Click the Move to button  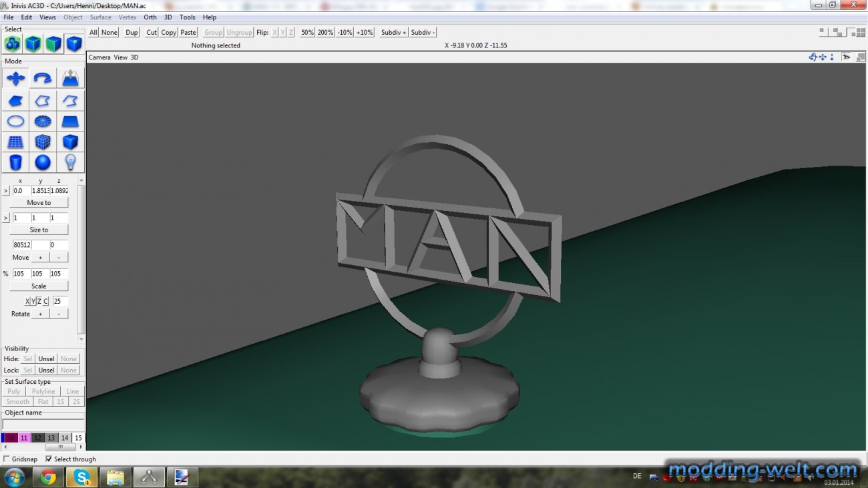(39, 203)
